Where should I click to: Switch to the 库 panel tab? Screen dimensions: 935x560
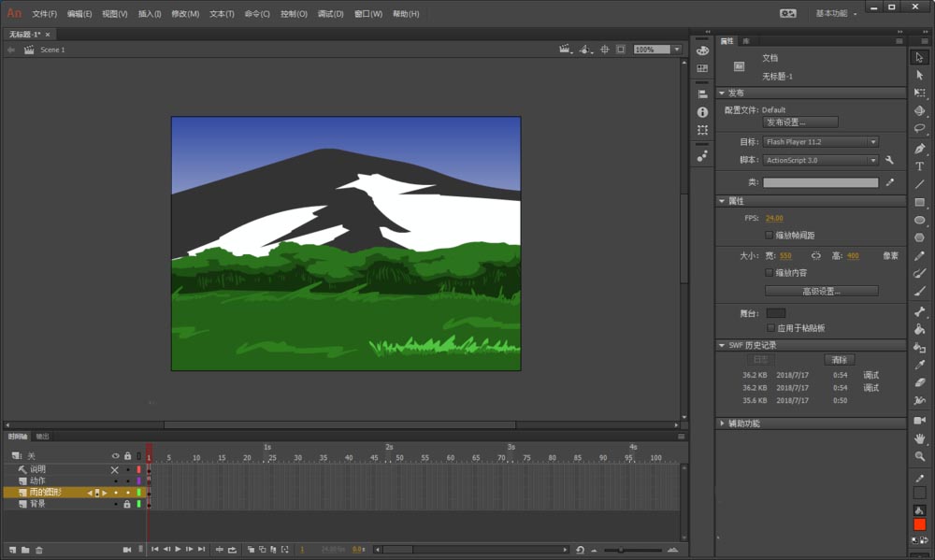745,41
